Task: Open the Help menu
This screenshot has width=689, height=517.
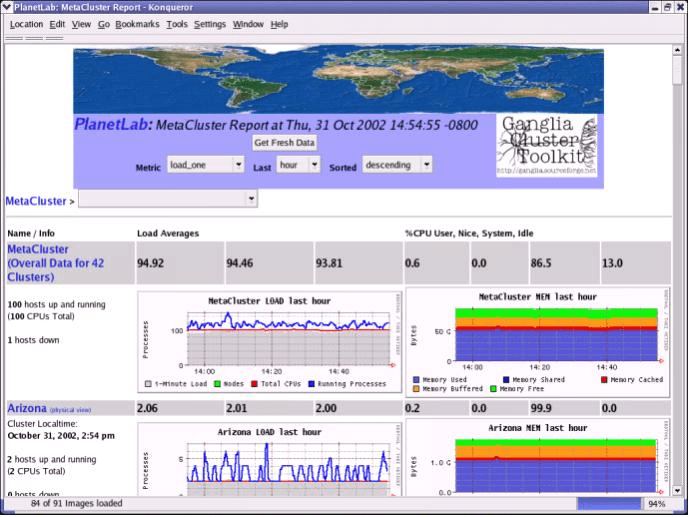Action: (x=279, y=24)
